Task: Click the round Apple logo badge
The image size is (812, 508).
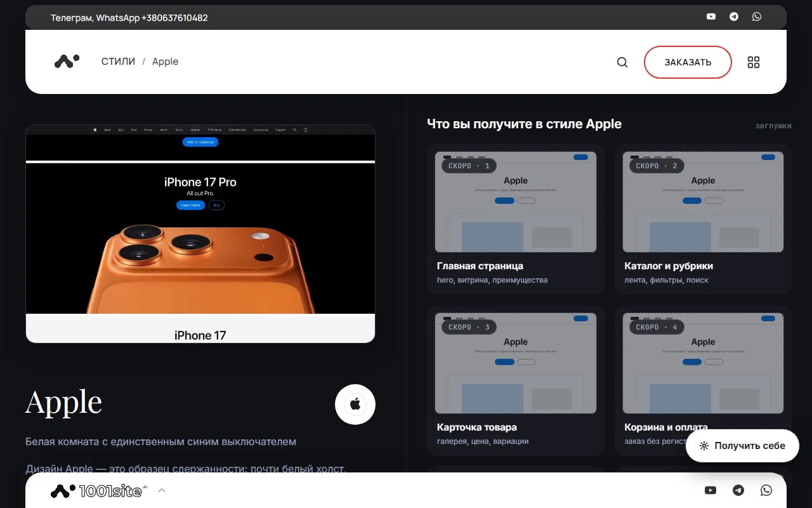Action: 355,404
